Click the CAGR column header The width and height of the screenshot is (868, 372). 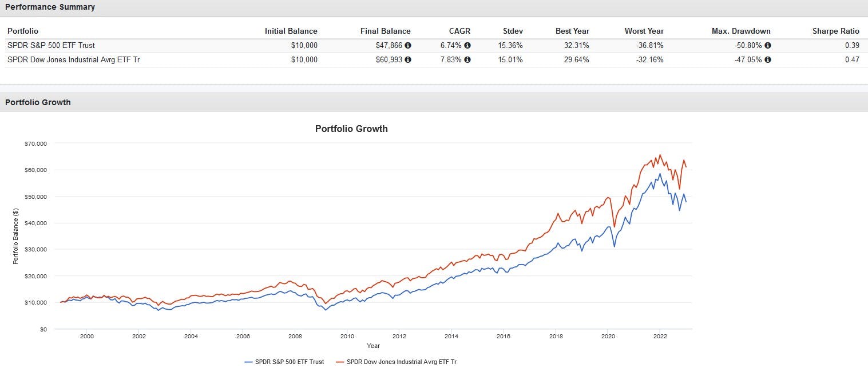click(459, 31)
